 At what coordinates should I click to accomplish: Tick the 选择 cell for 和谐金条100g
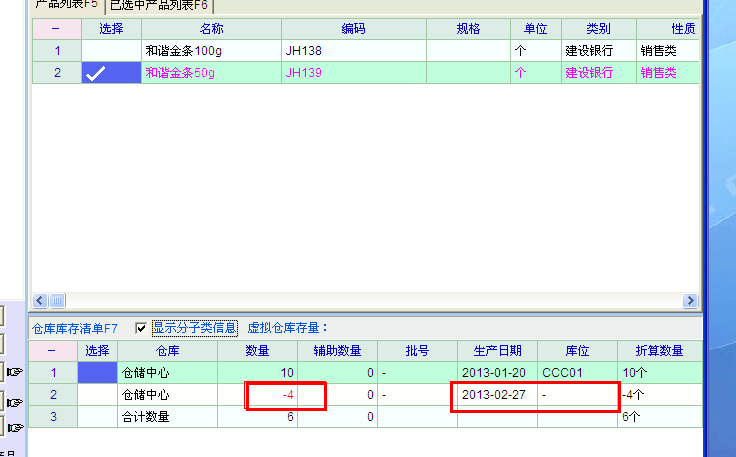click(110, 50)
